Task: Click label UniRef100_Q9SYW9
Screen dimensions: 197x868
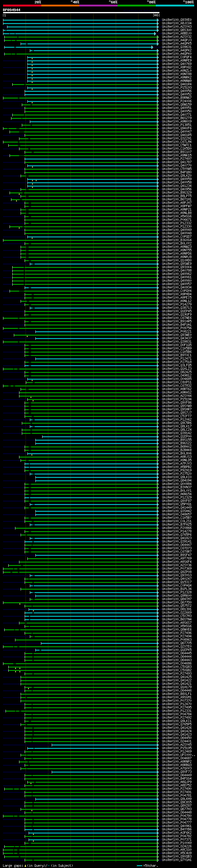Action: 177,406
